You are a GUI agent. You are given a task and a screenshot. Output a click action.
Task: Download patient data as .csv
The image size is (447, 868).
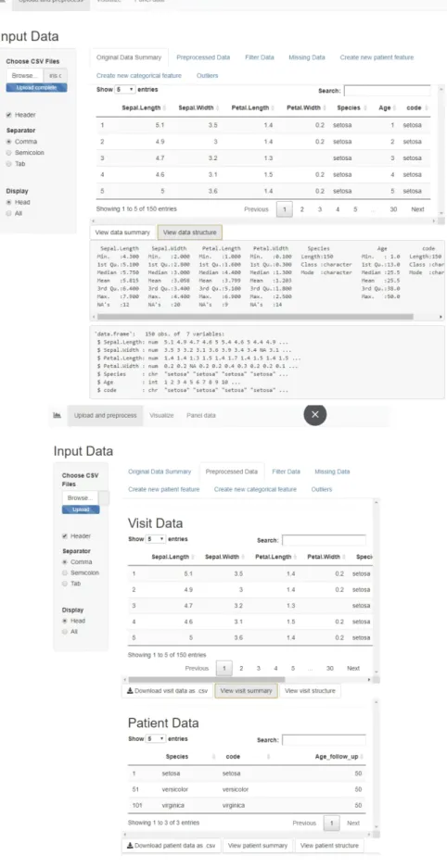pyautogui.click(x=172, y=846)
